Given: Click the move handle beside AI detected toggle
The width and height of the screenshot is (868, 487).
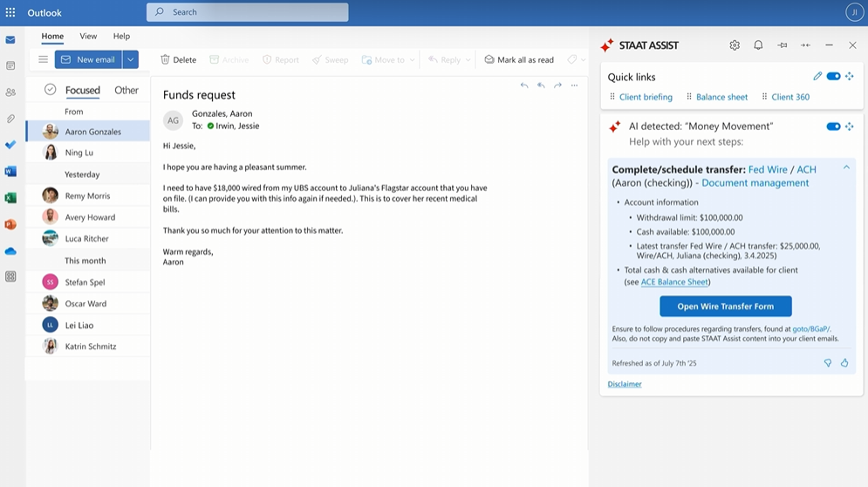Looking at the screenshot, I should [850, 127].
